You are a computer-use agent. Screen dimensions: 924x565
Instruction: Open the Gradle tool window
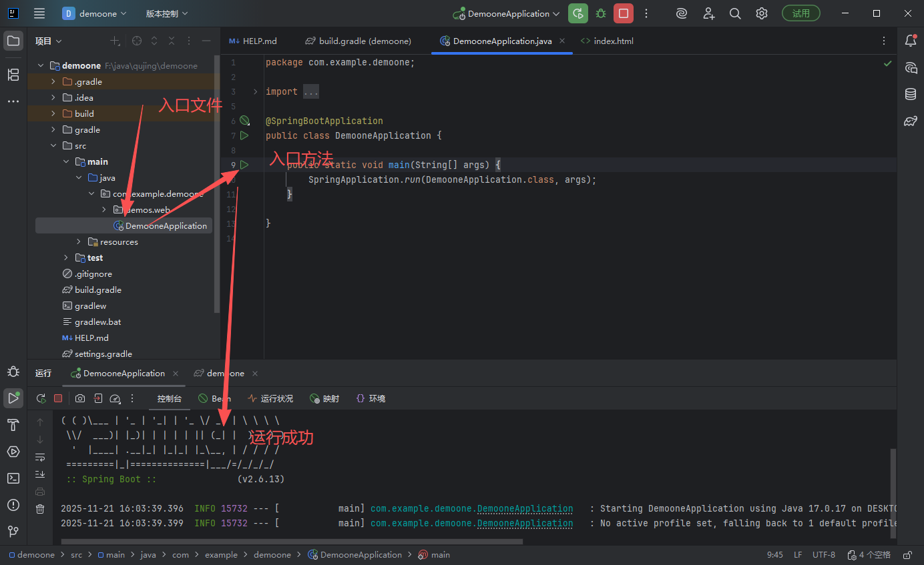911,121
